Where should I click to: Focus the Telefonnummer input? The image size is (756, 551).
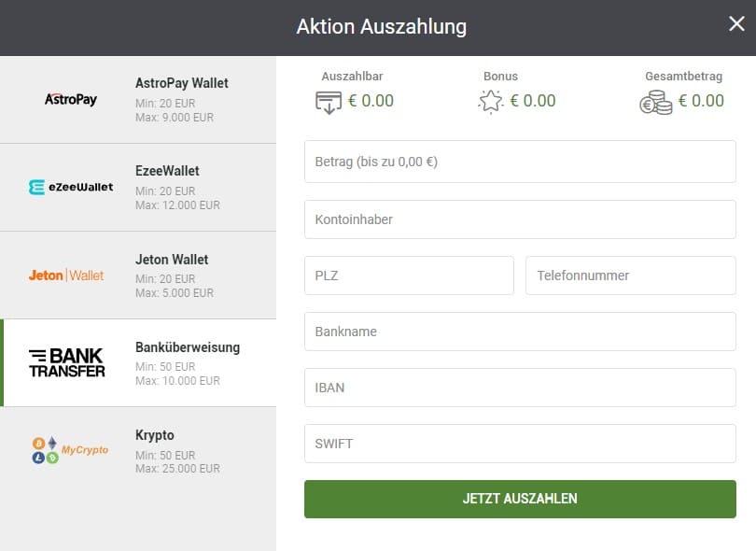[631, 275]
